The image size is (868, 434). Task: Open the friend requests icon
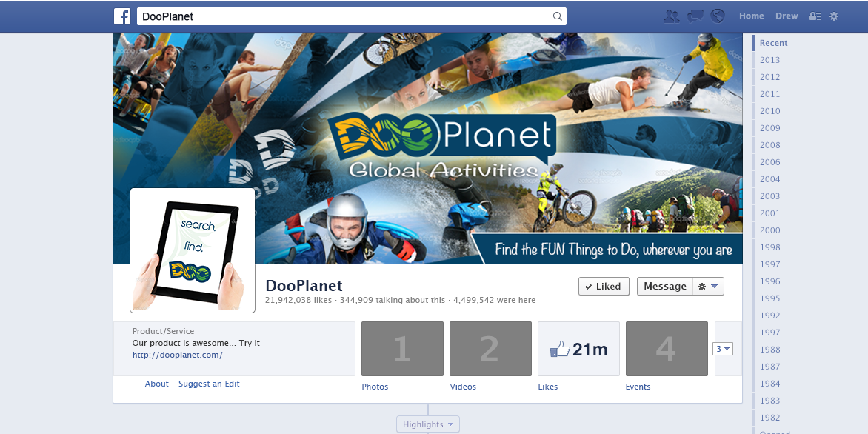(x=672, y=16)
